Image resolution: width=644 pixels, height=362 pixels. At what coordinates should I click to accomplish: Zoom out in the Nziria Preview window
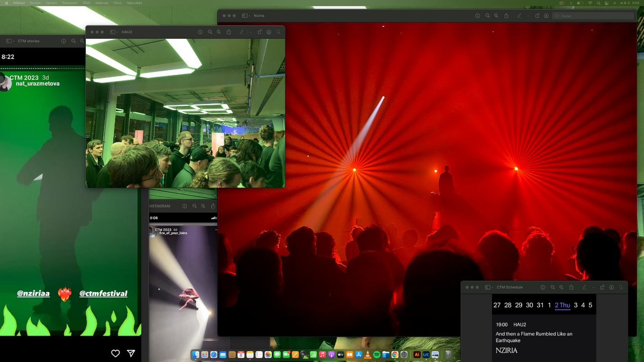(488, 16)
